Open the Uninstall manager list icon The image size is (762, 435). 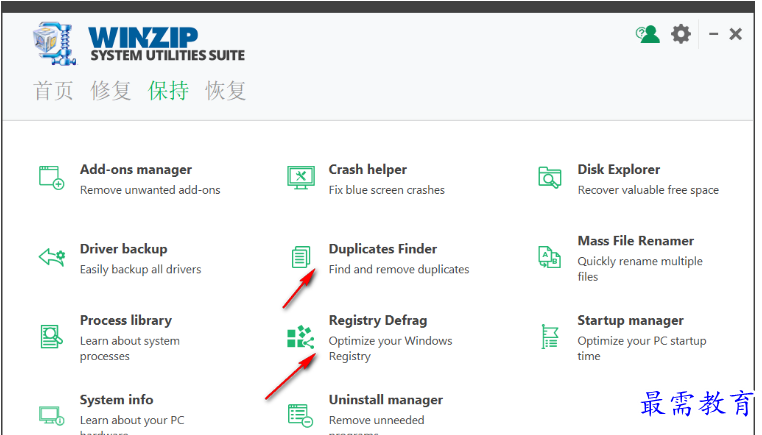pyautogui.click(x=301, y=416)
